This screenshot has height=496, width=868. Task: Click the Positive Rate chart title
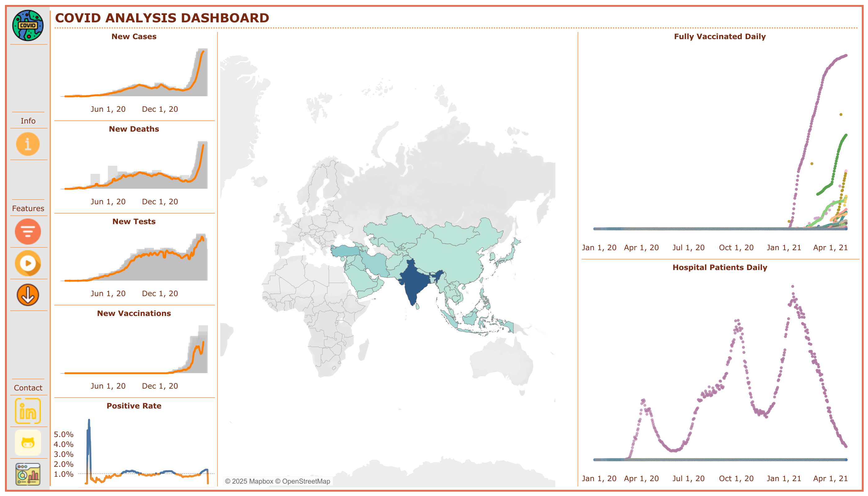[134, 406]
